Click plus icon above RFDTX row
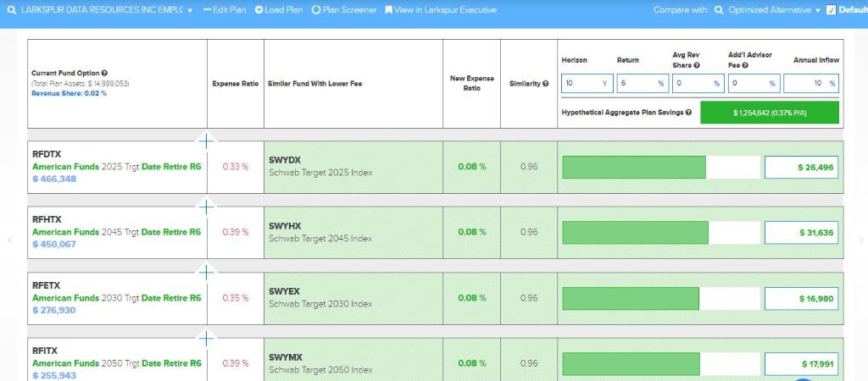Viewport: 868px width, 381px height. point(207,141)
